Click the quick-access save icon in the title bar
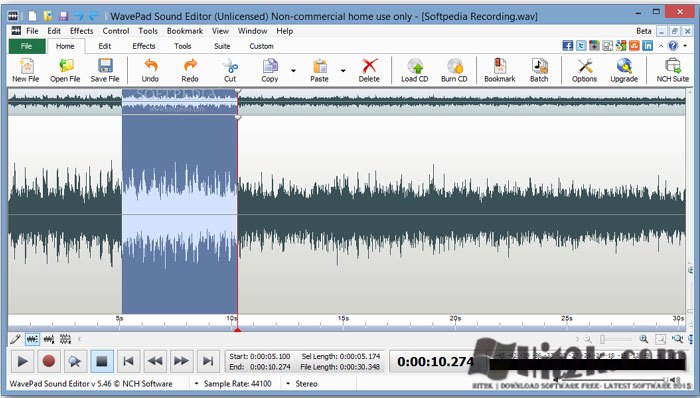700x398 pixels. [63, 16]
